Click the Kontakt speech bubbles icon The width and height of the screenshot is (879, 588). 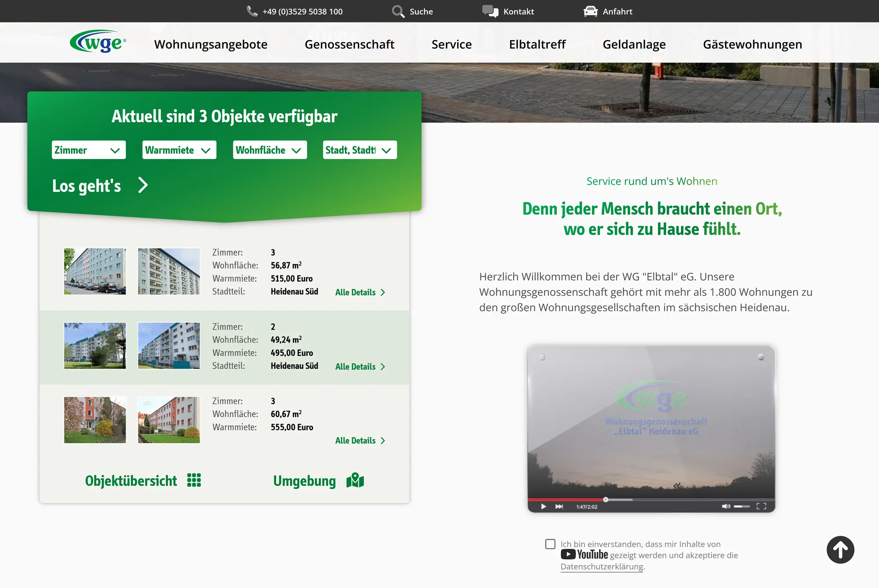(x=490, y=11)
